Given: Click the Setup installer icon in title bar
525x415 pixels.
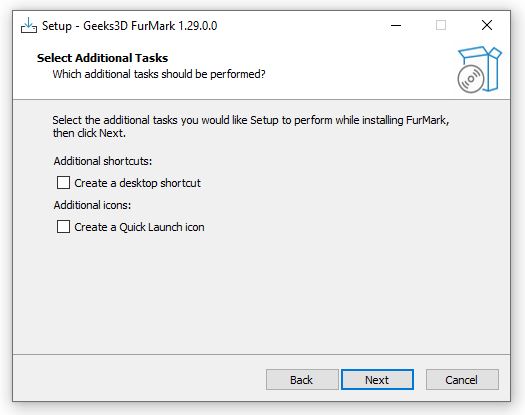Looking at the screenshot, I should coord(29,25).
